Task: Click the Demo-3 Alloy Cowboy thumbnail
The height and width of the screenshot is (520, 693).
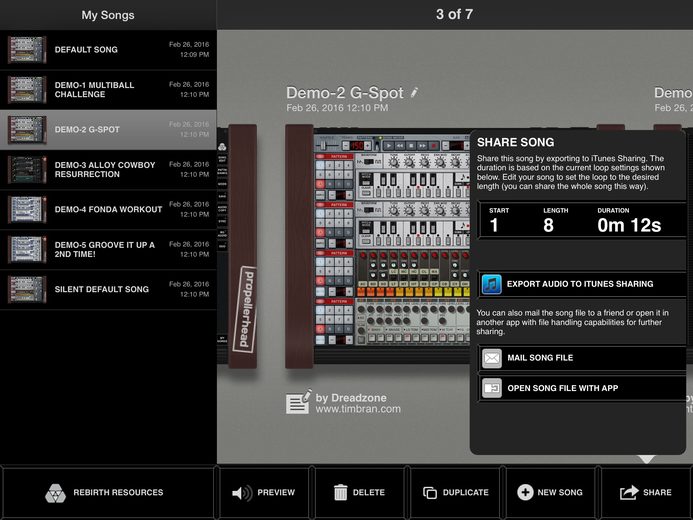Action: [27, 170]
